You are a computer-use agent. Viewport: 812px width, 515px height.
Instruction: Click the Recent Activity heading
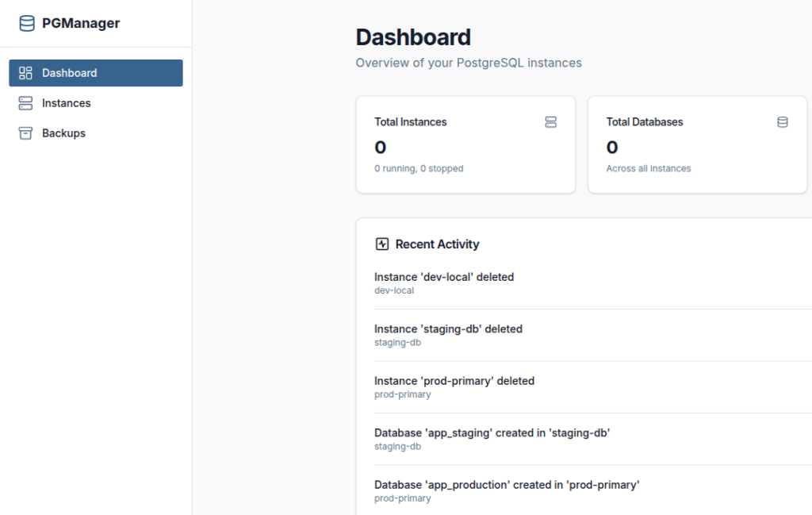pyautogui.click(x=437, y=244)
